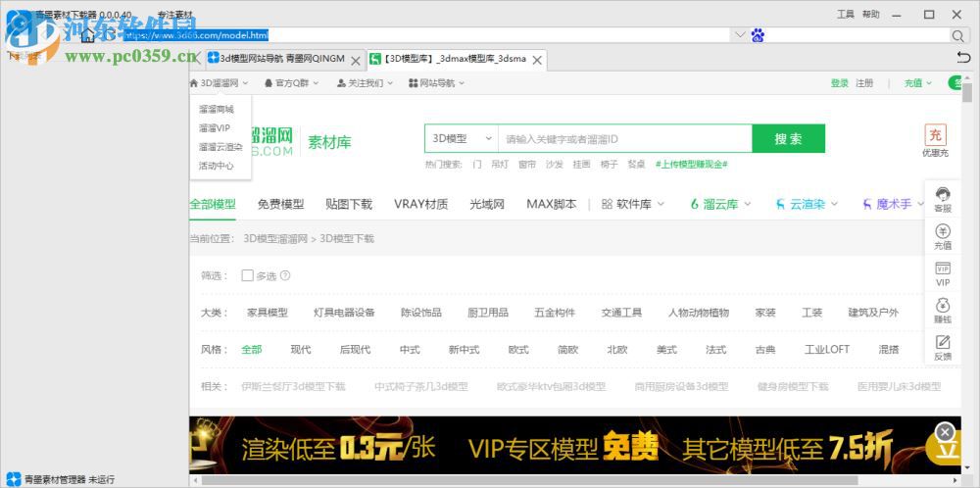Screen dimensions: 980x488
Task: Filter by 交通工具 category
Action: [x=621, y=313]
